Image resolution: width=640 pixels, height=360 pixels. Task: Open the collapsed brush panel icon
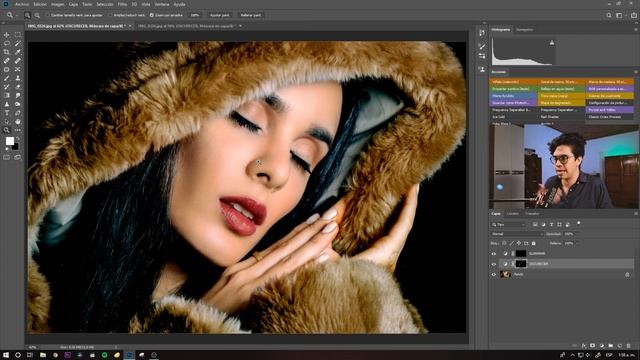point(482,46)
